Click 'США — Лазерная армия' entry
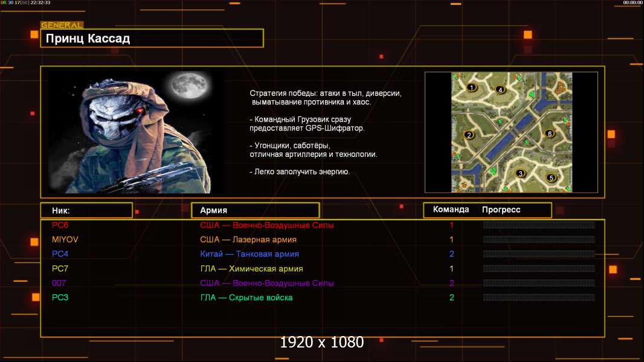644x362 pixels. coord(248,240)
